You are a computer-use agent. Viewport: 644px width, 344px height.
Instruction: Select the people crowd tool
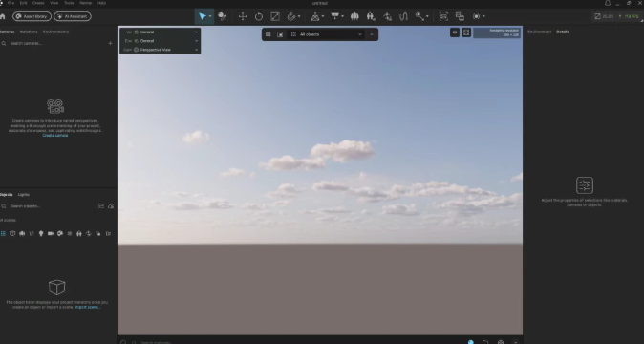pyautogui.click(x=371, y=16)
